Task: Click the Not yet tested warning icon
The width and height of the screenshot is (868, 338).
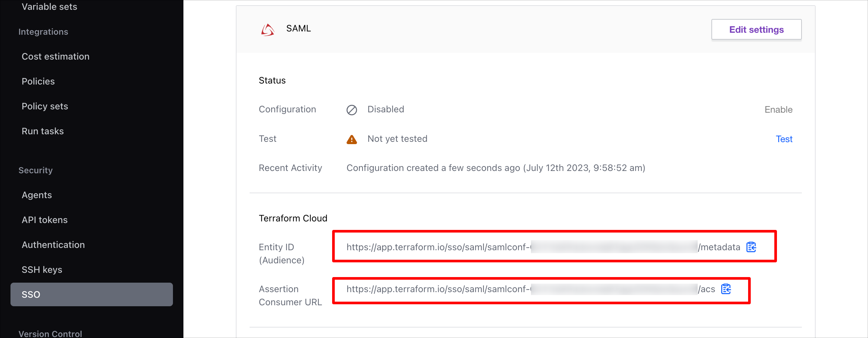Action: [351, 139]
